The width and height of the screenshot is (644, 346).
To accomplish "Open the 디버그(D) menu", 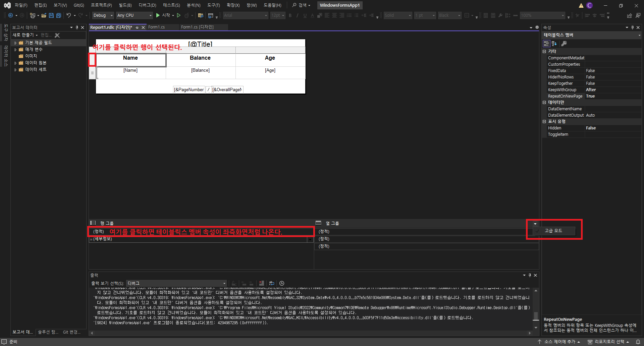I will (148, 5).
